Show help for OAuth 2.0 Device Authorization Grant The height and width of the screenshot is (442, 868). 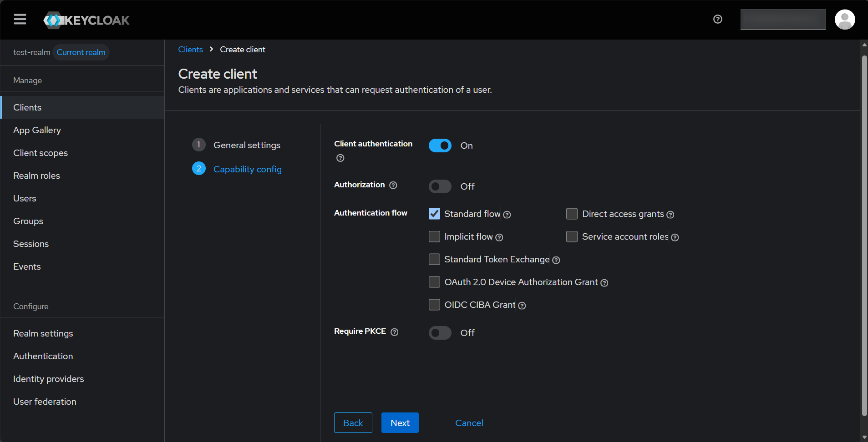[x=604, y=283]
